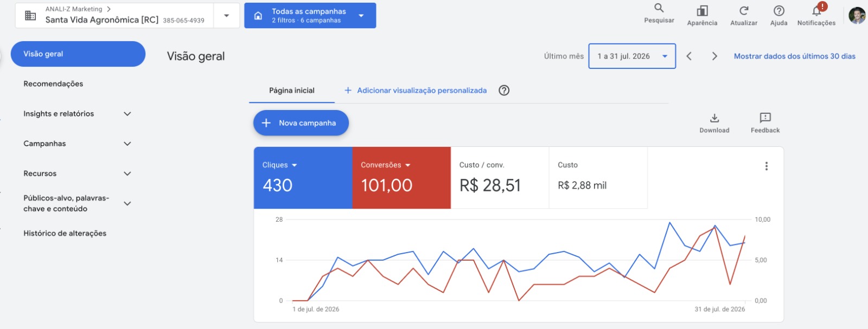Click the chart axis value 28
Viewport: 868px width, 329px height.
(279, 220)
